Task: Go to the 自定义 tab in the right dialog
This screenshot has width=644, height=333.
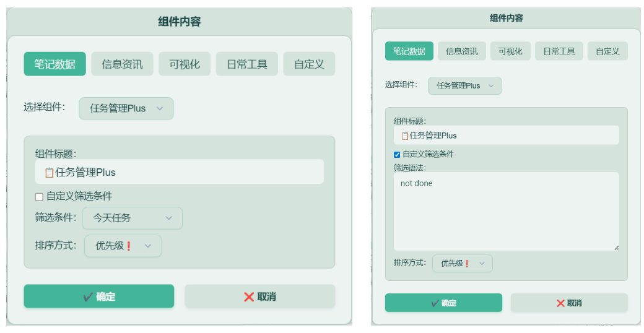Action: coord(607,51)
